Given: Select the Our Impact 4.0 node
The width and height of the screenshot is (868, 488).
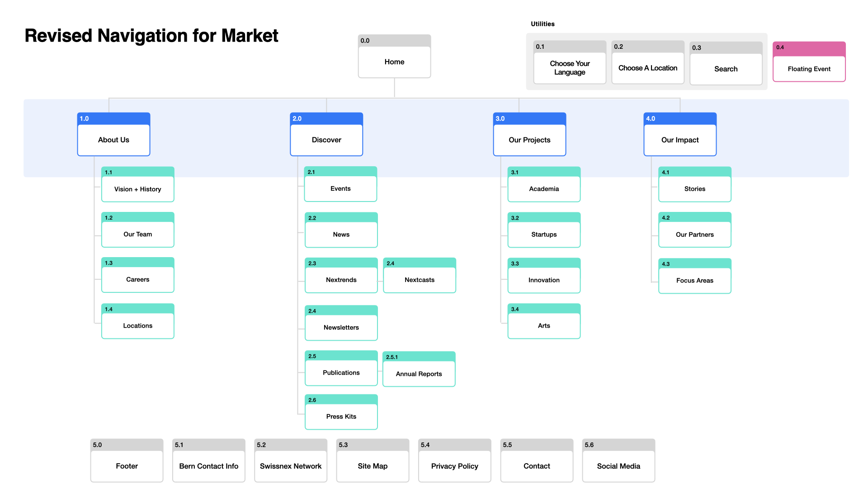Looking at the screenshot, I should [680, 134].
